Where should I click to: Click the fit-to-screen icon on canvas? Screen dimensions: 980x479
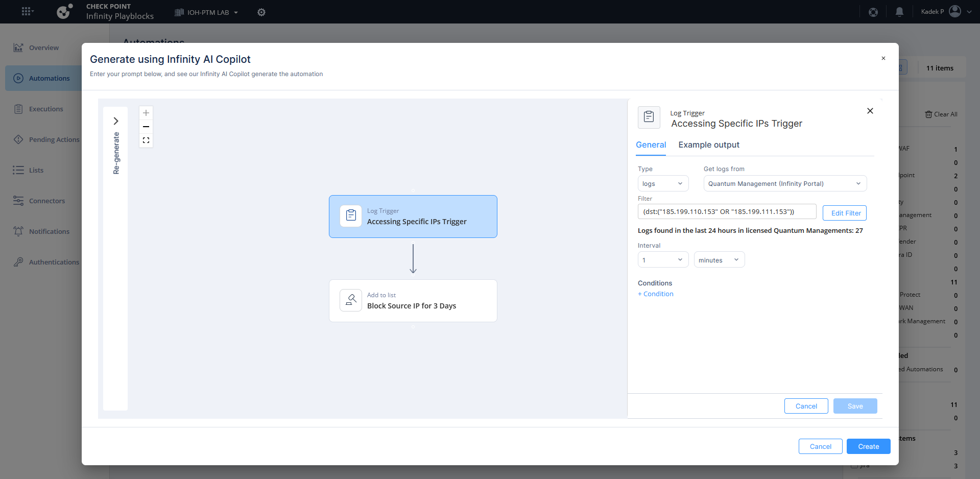[146, 140]
